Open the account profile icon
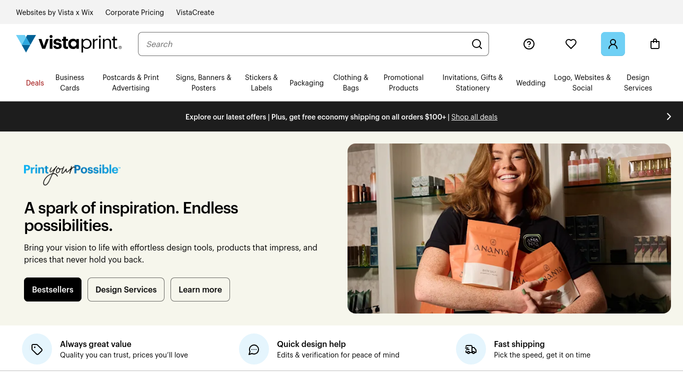 [x=613, y=44]
